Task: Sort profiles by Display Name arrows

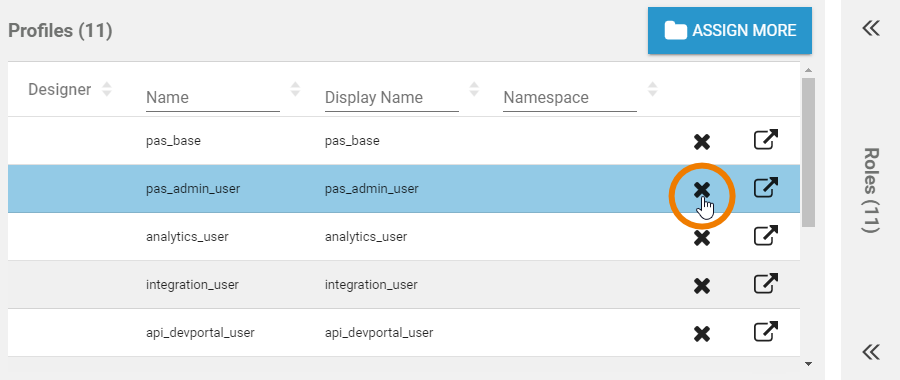Action: pos(474,89)
